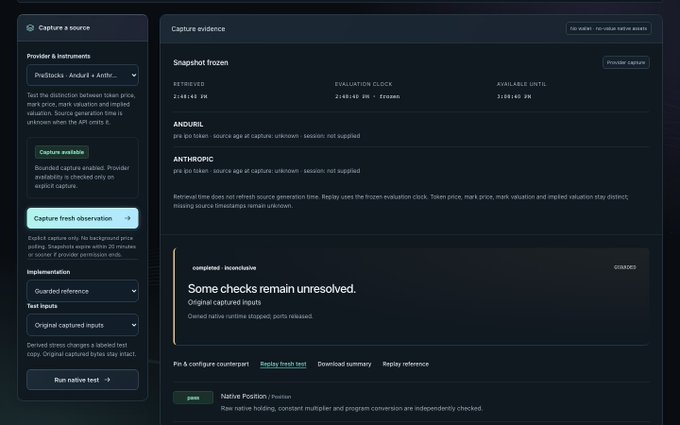Click the arrow icon on Capture fresh observation
This screenshot has height=425, width=680.
127,218
